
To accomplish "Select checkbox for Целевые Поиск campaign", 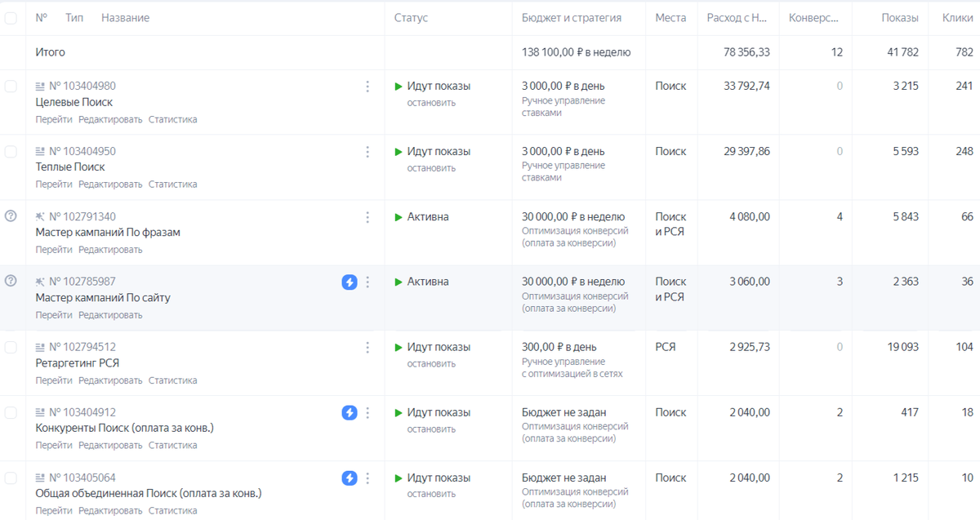I will click(x=11, y=86).
